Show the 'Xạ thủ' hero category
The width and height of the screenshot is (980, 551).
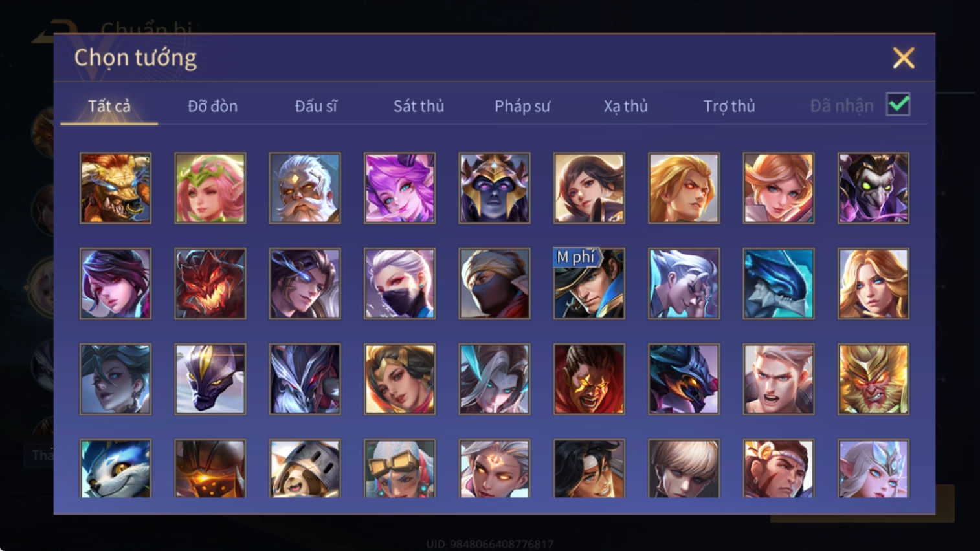pos(625,106)
